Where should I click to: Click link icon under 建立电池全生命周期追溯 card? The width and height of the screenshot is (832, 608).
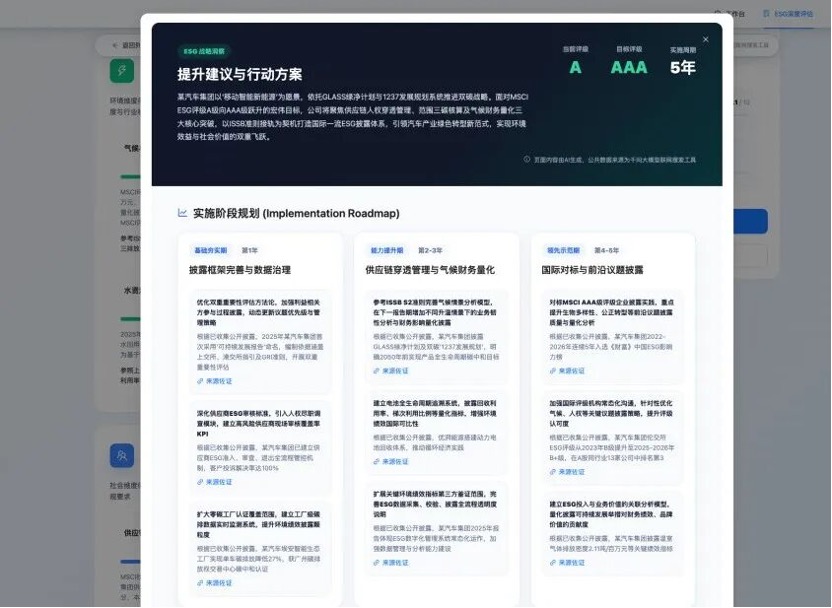(376, 462)
